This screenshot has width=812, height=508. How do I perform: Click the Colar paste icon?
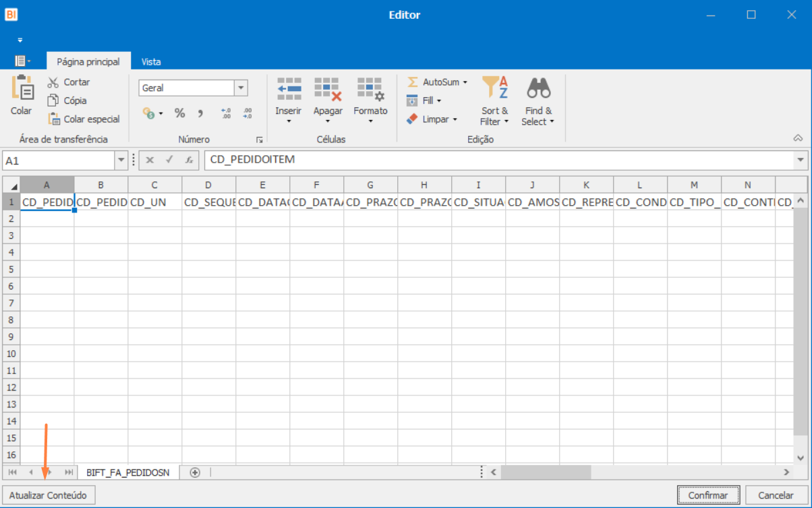point(22,88)
